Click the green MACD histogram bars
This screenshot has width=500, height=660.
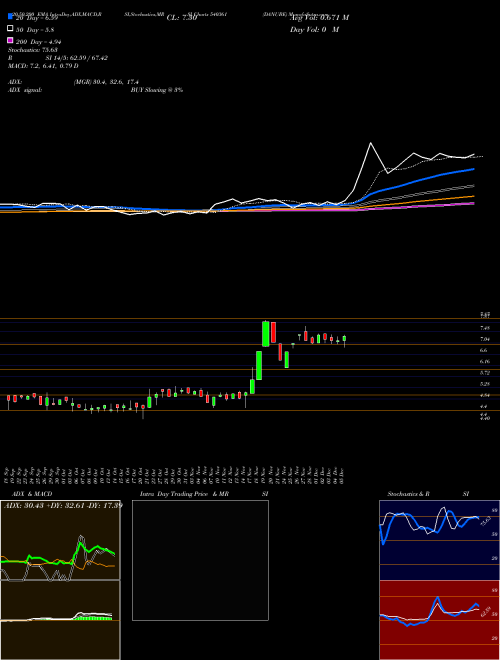tap(93, 617)
